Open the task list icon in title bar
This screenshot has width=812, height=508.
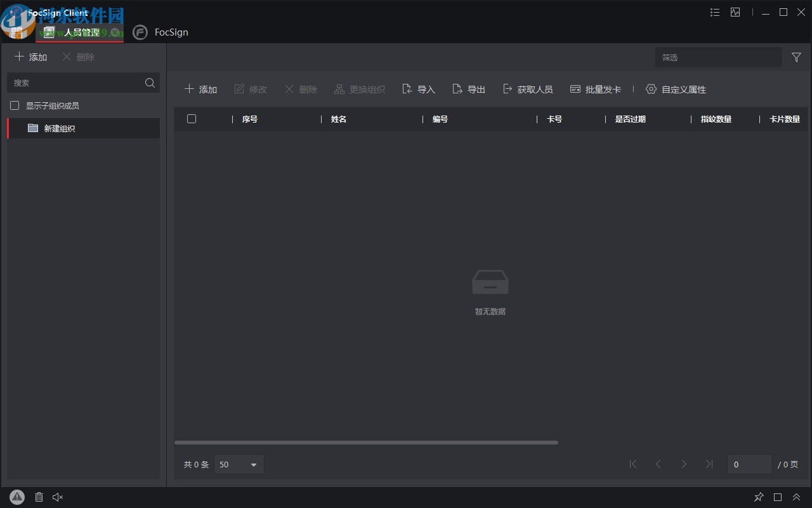coord(714,12)
